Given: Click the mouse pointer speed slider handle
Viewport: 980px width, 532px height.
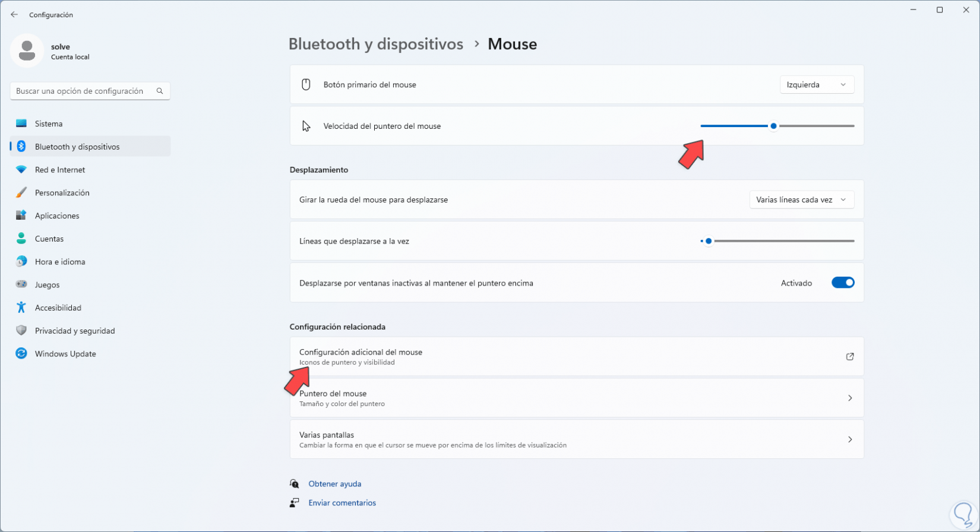Looking at the screenshot, I should (x=773, y=126).
